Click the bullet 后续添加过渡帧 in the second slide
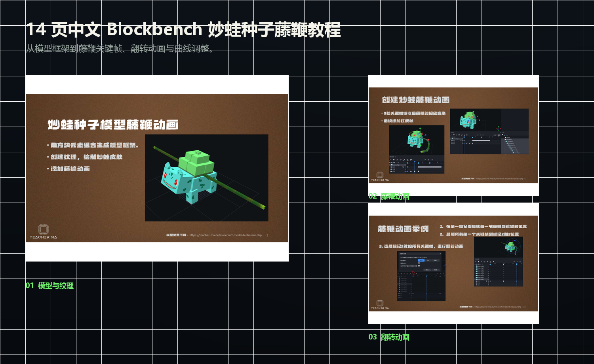 398,121
